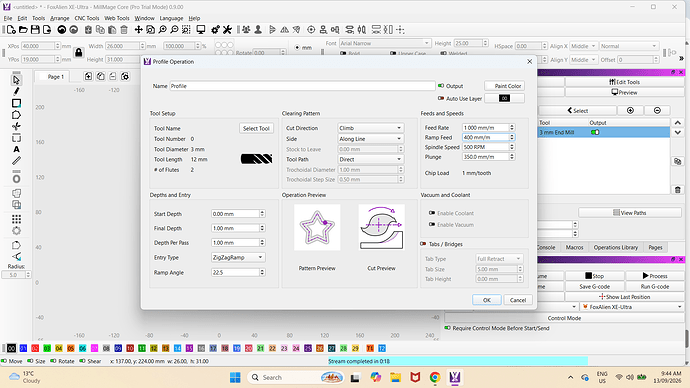Choose the Polygon tool in the left toolbar

click(x=16, y=115)
